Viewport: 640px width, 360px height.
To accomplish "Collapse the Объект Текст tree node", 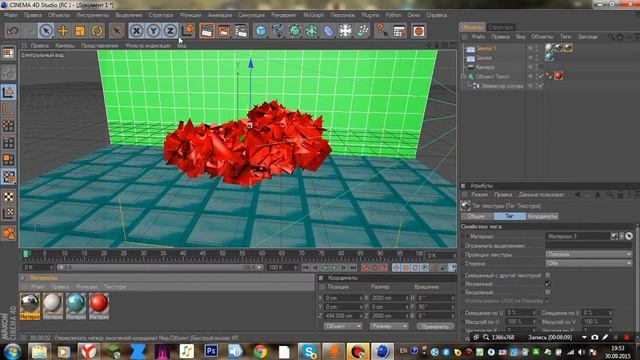I will click(463, 76).
